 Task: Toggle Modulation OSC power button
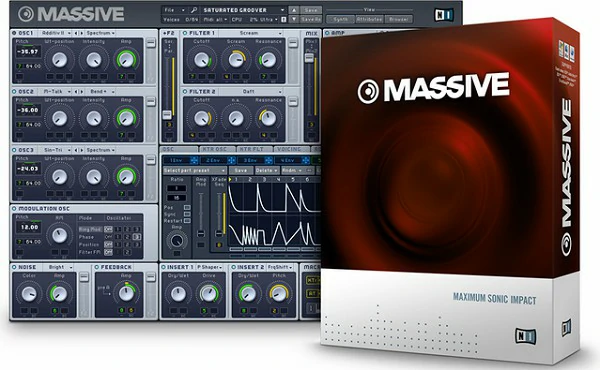coord(14,209)
